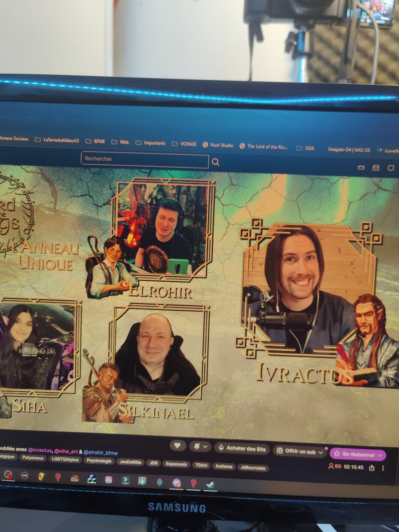Click Acheter des Bits button
The width and height of the screenshot is (399, 532).
tap(242, 449)
